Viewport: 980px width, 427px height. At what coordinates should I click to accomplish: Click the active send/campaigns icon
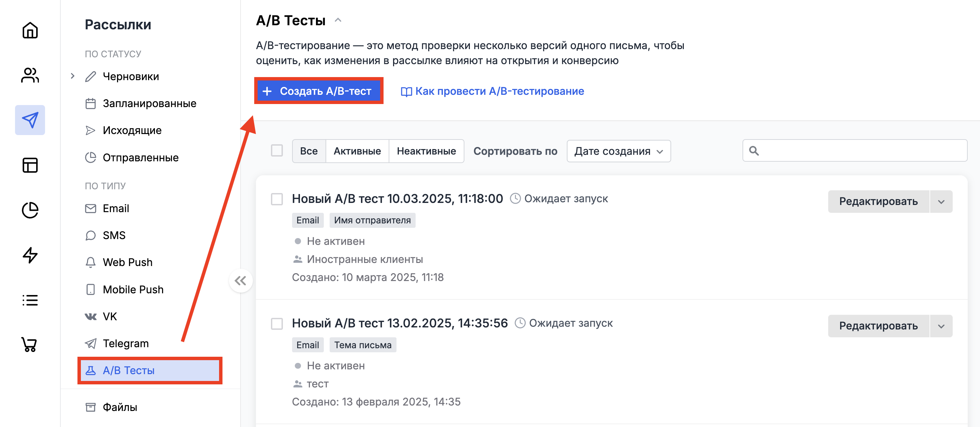30,120
